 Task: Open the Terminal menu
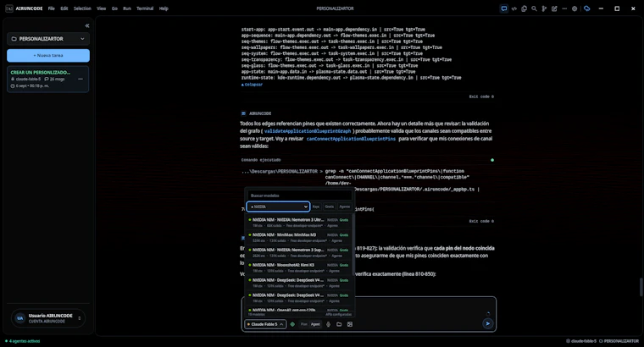(x=145, y=8)
